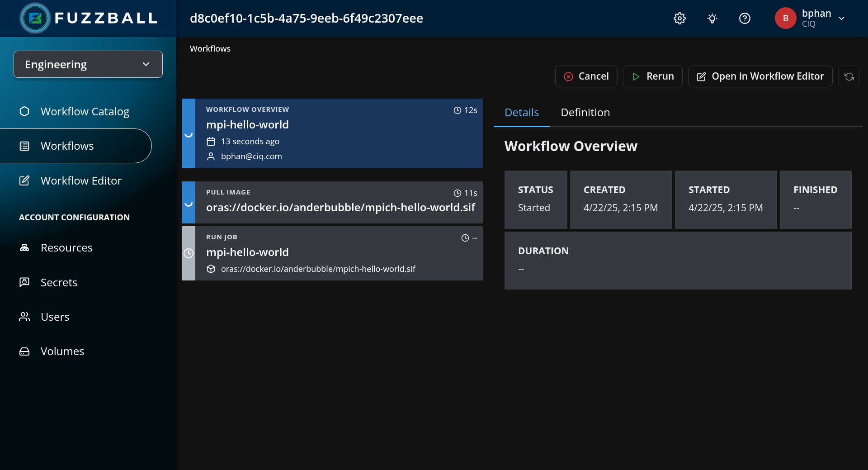Refresh the workflow with the reload icon

(849, 76)
